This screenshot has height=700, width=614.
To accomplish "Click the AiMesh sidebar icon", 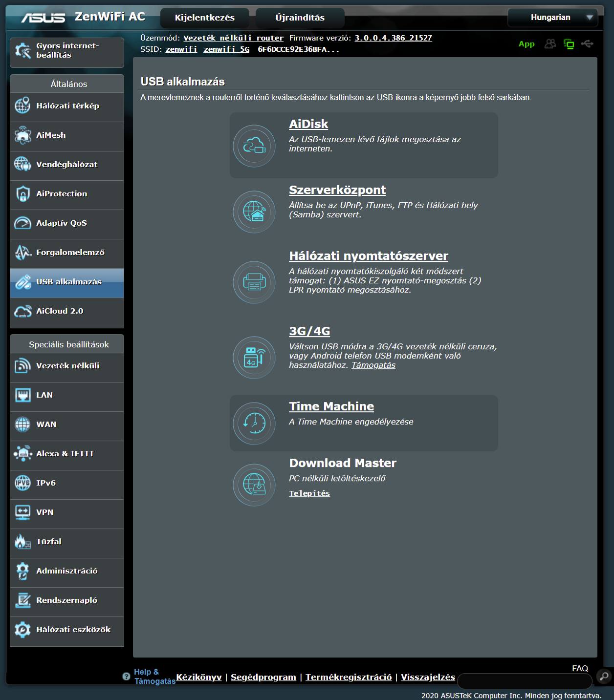I will point(22,135).
